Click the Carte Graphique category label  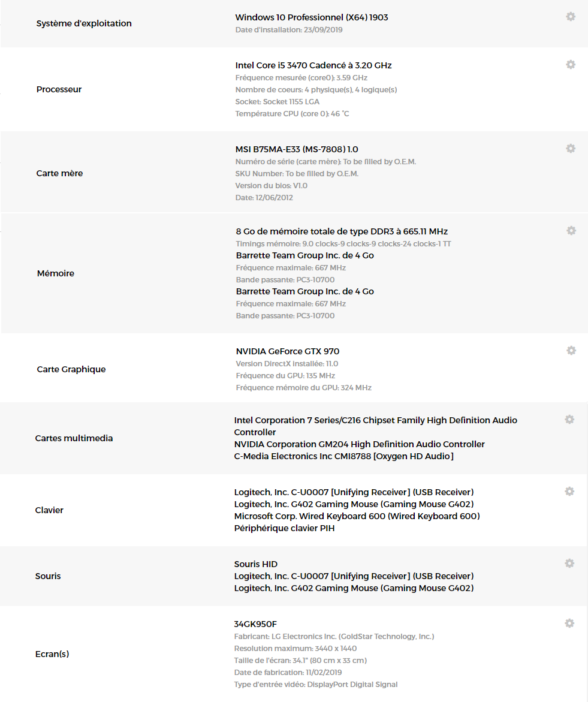tap(71, 369)
